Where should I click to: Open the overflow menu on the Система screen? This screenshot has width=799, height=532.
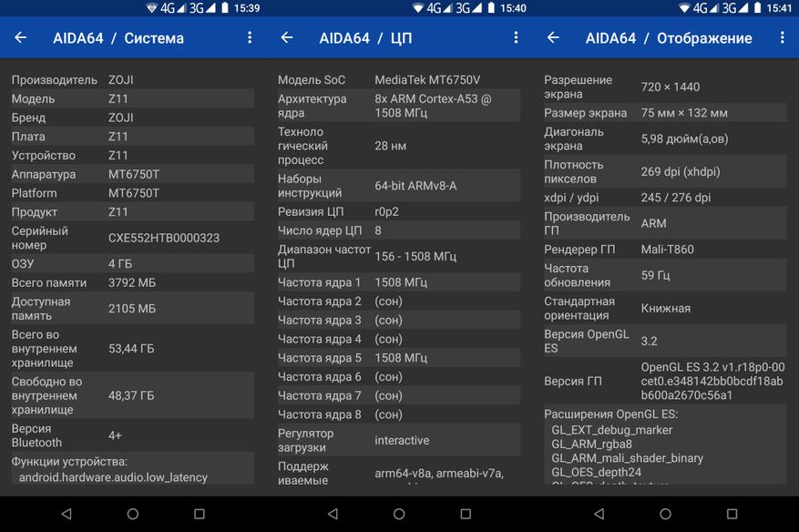[250, 37]
